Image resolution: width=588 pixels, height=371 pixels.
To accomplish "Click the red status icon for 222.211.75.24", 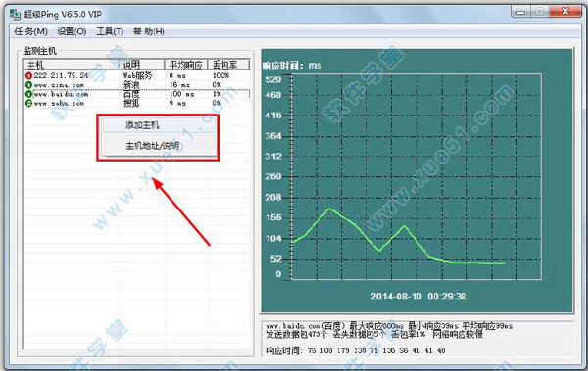I will click(x=28, y=76).
